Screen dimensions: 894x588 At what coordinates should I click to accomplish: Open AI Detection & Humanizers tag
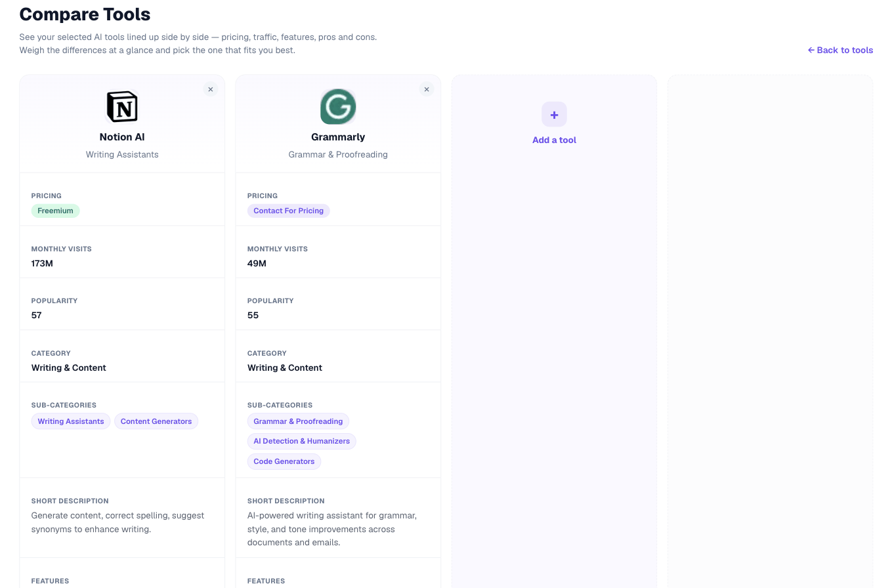point(301,441)
